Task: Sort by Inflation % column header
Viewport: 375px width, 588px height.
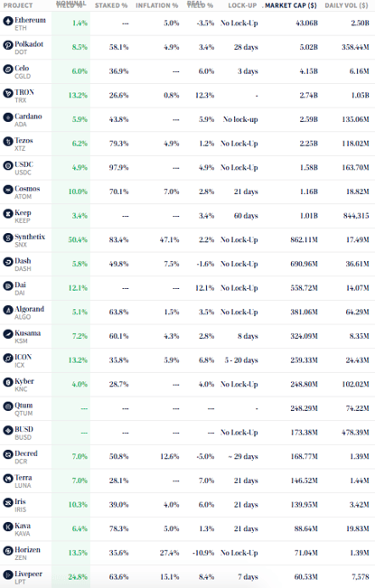Action: [x=156, y=5]
